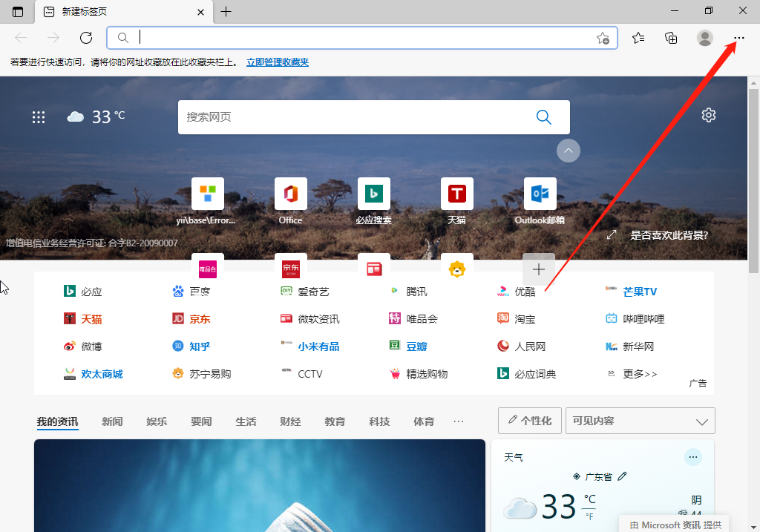The height and width of the screenshot is (532, 760).
Task: Open the 可见内容 dropdown
Action: point(640,421)
